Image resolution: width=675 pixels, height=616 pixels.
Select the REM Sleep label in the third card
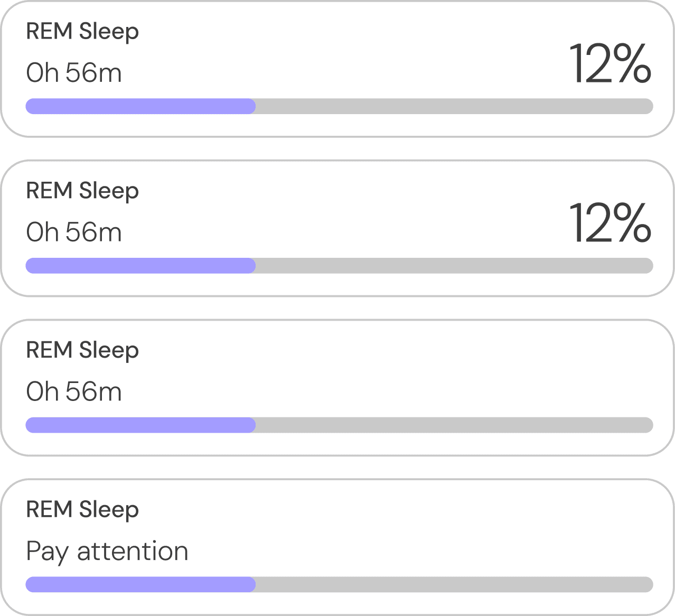(82, 351)
